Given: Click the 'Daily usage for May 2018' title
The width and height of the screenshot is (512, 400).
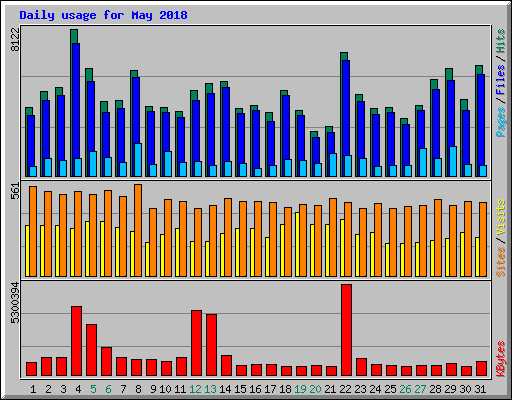Looking at the screenshot, I should (103, 15).
